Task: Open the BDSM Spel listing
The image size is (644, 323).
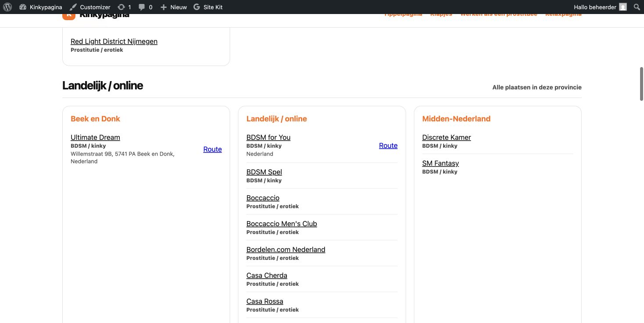Action: click(264, 172)
